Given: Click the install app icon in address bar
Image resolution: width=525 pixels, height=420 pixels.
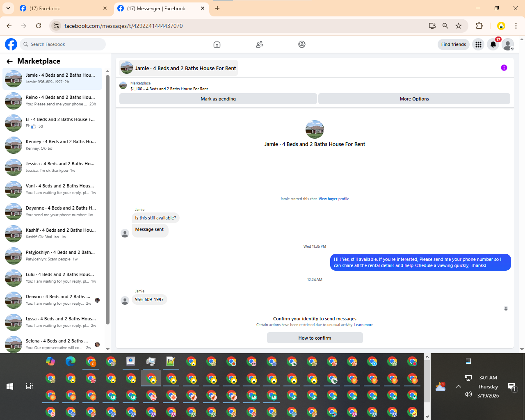Looking at the screenshot, I should coord(432,26).
